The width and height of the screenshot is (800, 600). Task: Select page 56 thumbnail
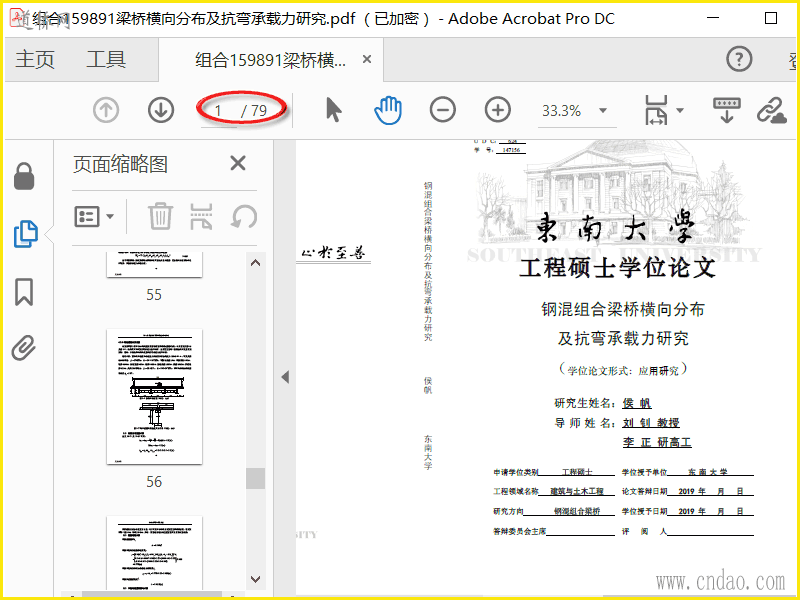point(155,397)
